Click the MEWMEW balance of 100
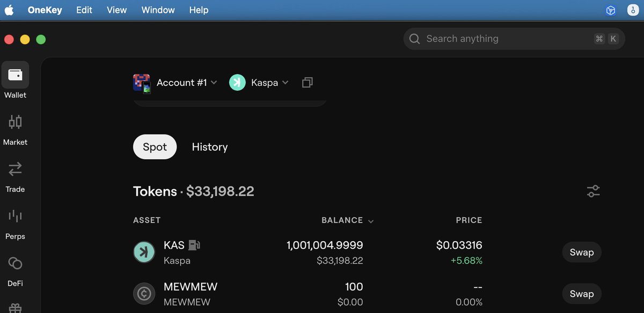644x313 pixels. (354, 287)
